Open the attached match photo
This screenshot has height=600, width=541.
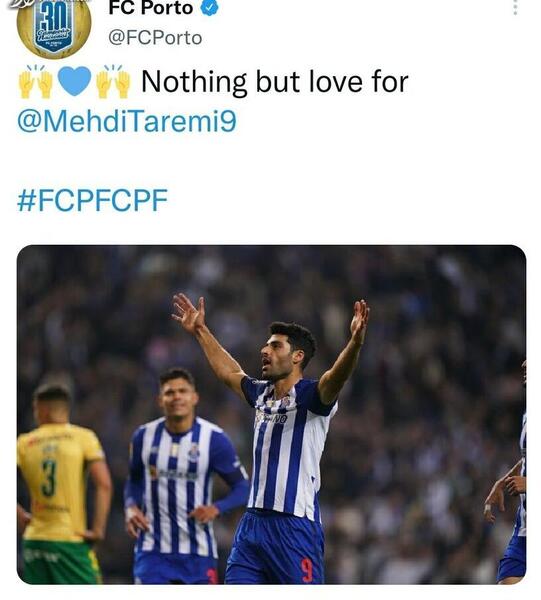point(271,414)
